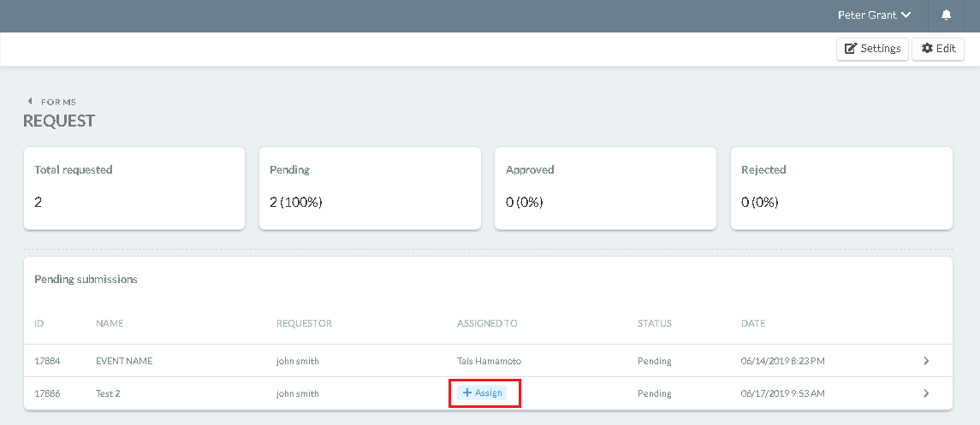Click the REQUESTOR column header

[x=305, y=323]
